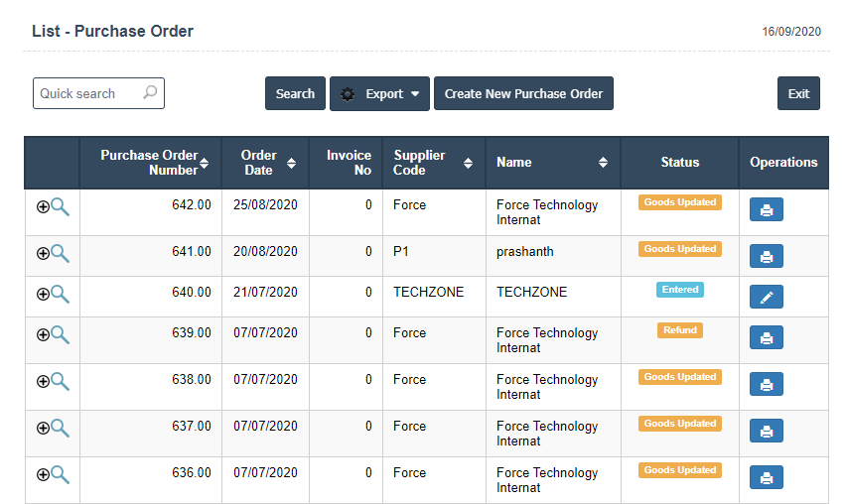
Task: Exit the purchase order list
Action: tap(798, 94)
